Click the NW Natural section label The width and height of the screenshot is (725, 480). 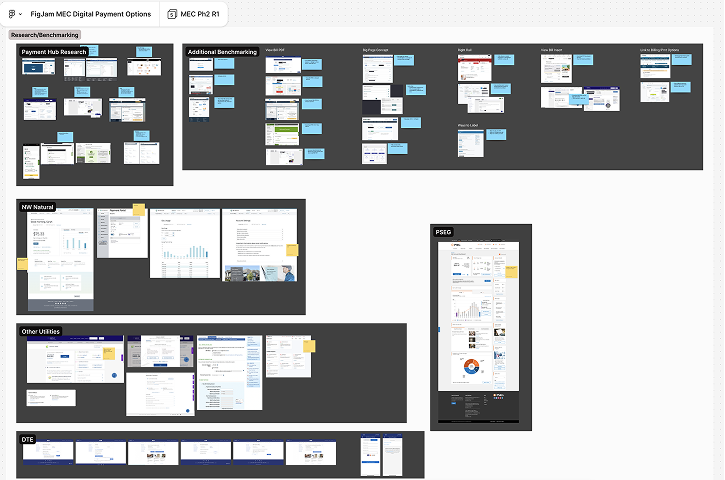click(x=37, y=207)
